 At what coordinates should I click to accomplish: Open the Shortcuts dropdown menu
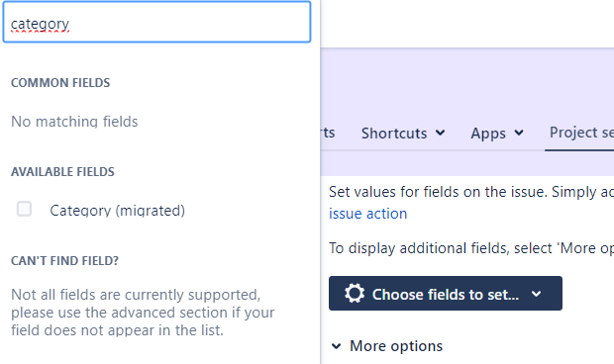[403, 134]
